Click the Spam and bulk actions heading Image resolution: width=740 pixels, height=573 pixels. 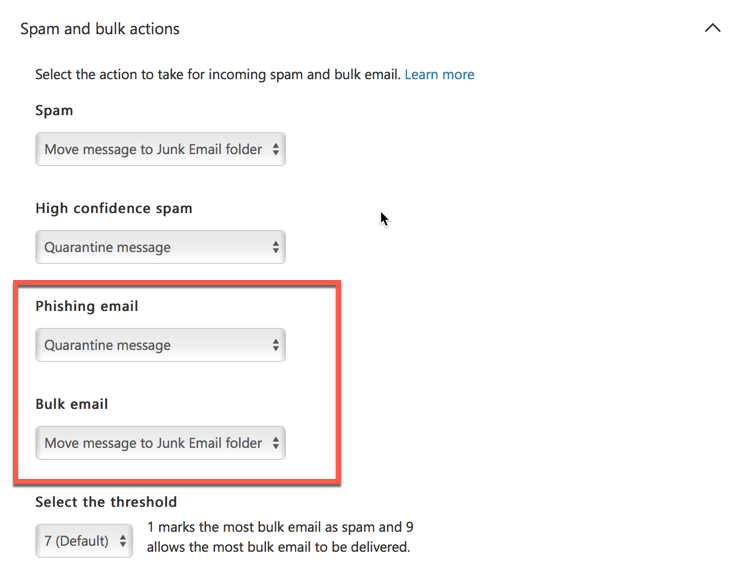click(x=100, y=29)
